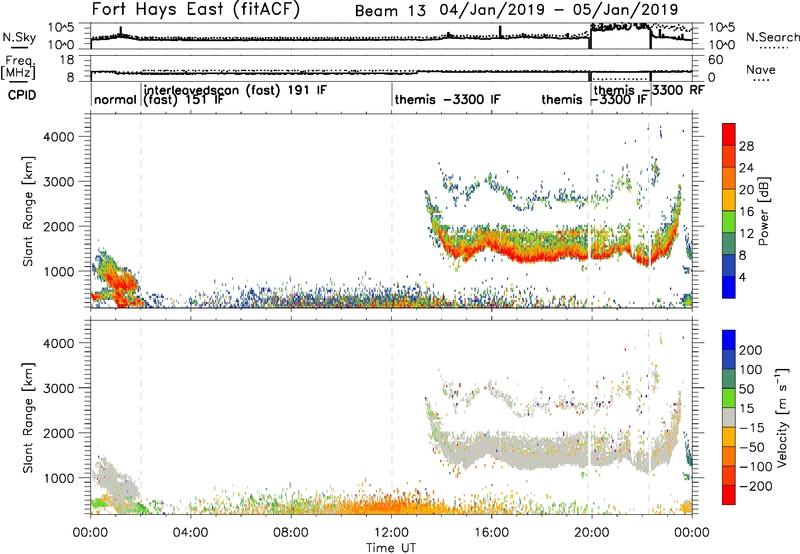This screenshot has height=554, width=800.
Task: Click "Slant Range [km]" label of the power panel
Action: point(28,211)
